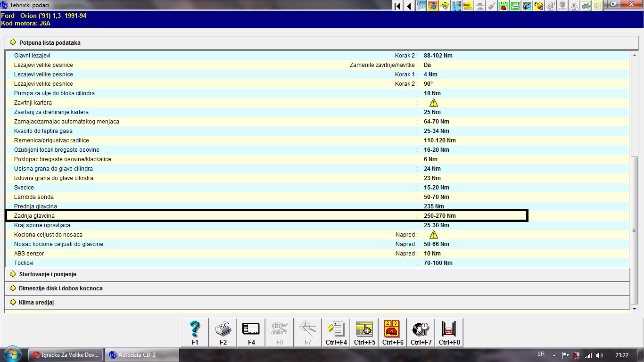
Task: Show hidden tray icons arrow
Action: pyautogui.click(x=553, y=354)
